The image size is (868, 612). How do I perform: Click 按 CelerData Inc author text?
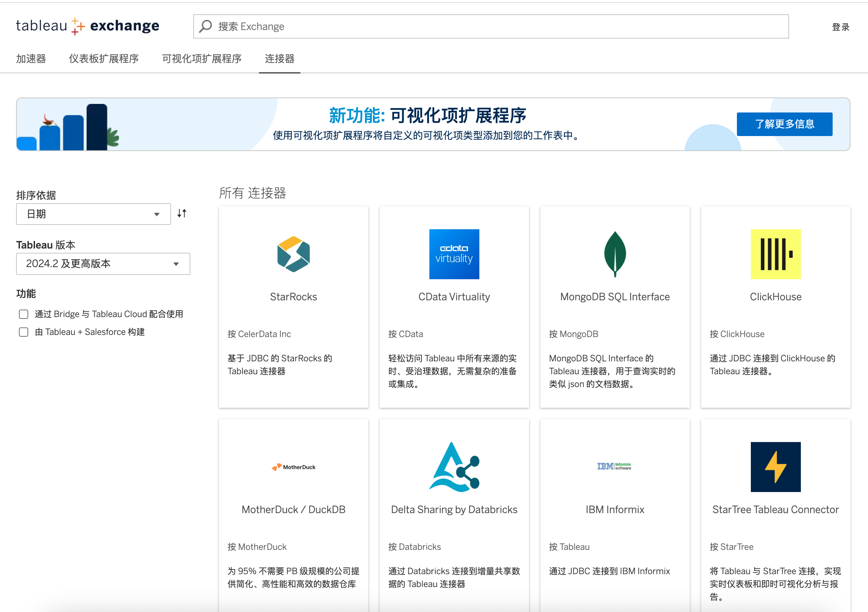(259, 334)
